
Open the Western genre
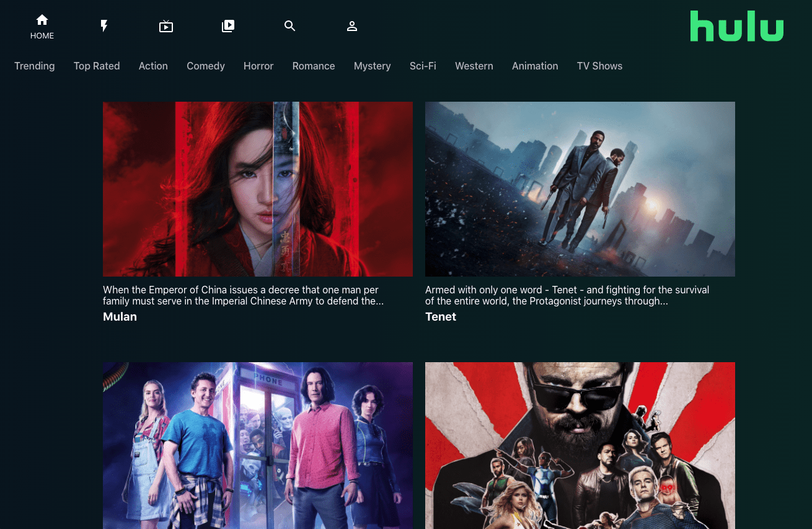(x=474, y=66)
